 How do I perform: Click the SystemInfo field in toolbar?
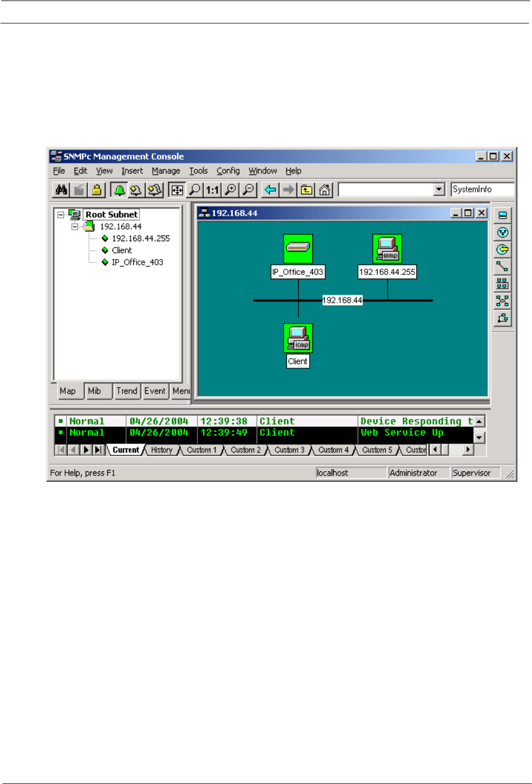(x=483, y=190)
